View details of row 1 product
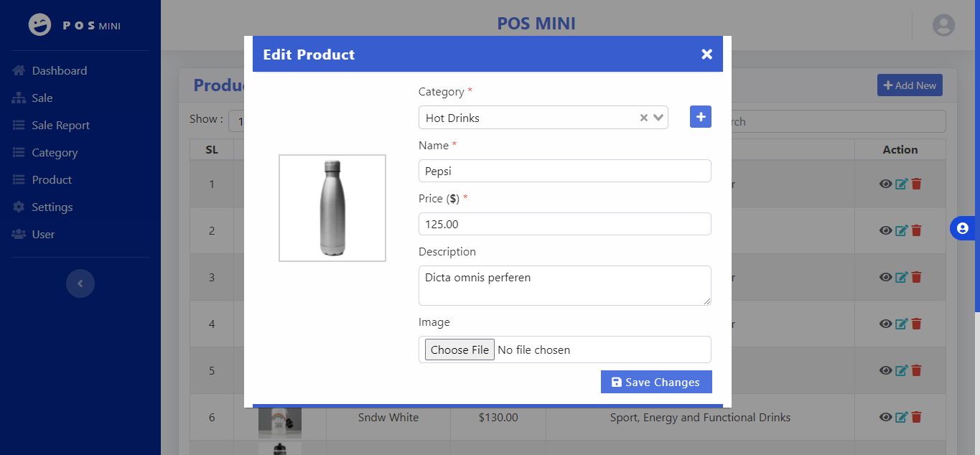 click(885, 184)
